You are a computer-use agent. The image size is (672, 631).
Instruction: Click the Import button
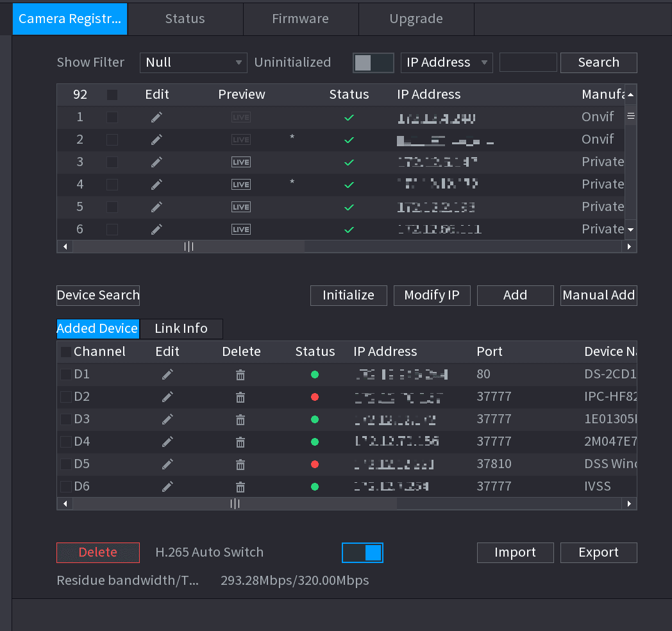[x=515, y=553]
